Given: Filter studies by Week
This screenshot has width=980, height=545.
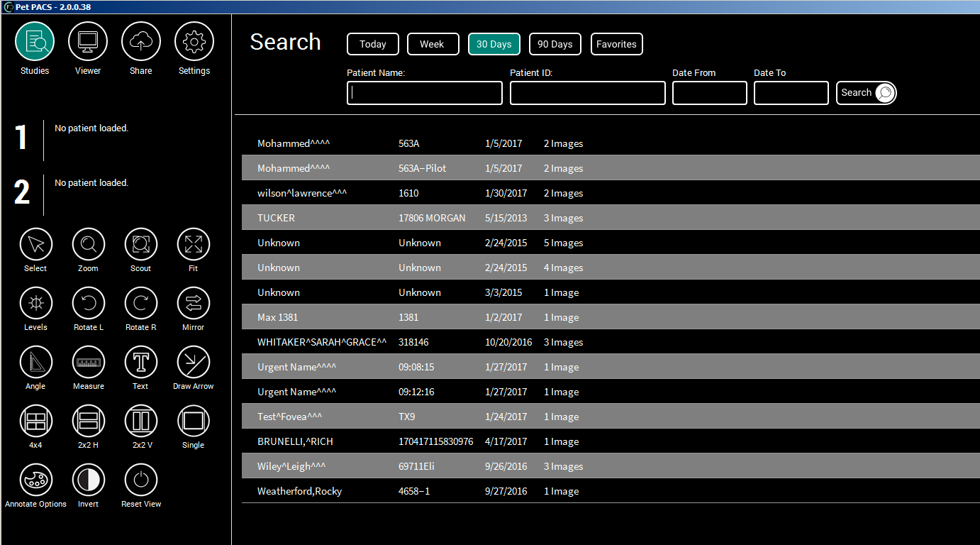Looking at the screenshot, I should pyautogui.click(x=433, y=44).
